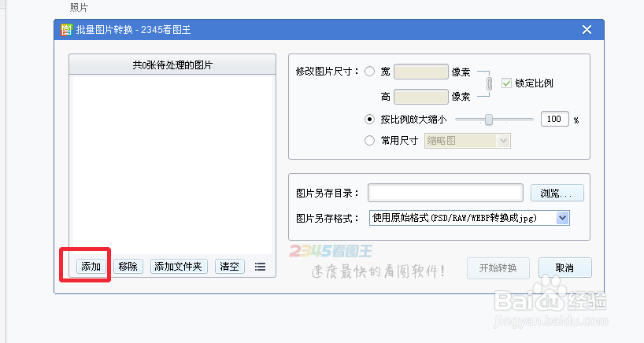Expand the 图片另存格式 format dropdown arrow

[562, 218]
